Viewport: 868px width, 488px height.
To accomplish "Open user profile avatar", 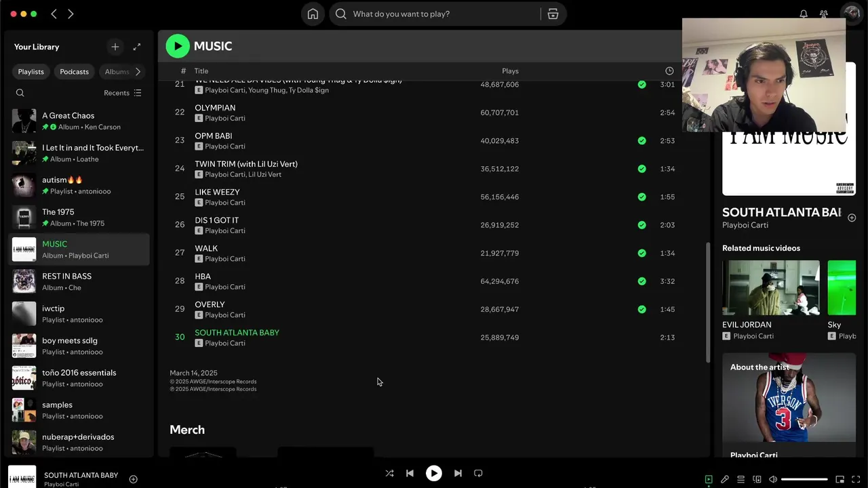I will pyautogui.click(x=851, y=14).
